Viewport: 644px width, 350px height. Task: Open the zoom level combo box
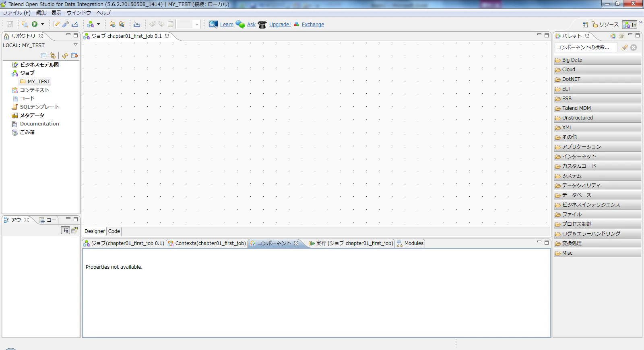(188, 25)
